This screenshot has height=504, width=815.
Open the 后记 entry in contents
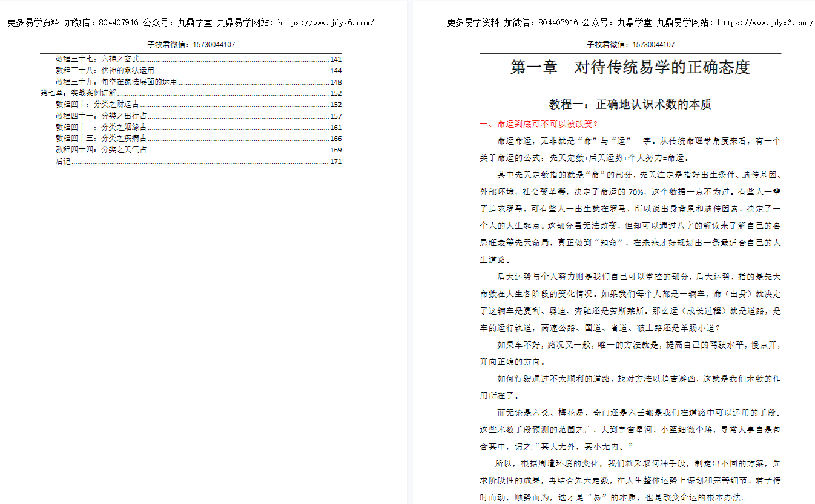pyautogui.click(x=63, y=162)
